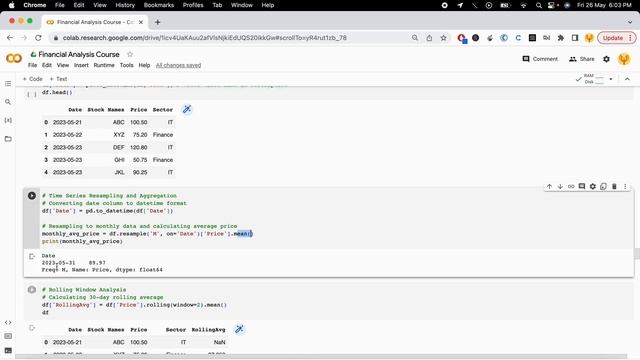Open the Insert menu in Colab

click(x=81, y=65)
